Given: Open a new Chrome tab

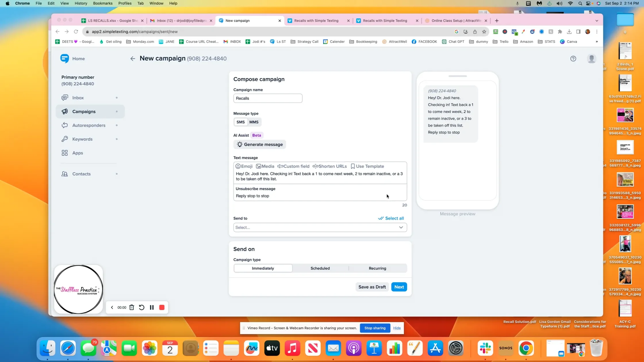Looking at the screenshot, I should [x=497, y=21].
